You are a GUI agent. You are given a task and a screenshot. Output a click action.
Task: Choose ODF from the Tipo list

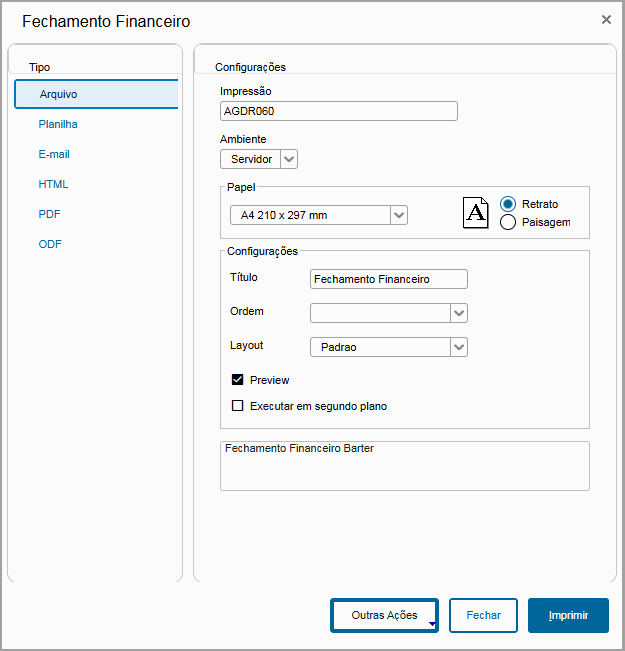(50, 244)
